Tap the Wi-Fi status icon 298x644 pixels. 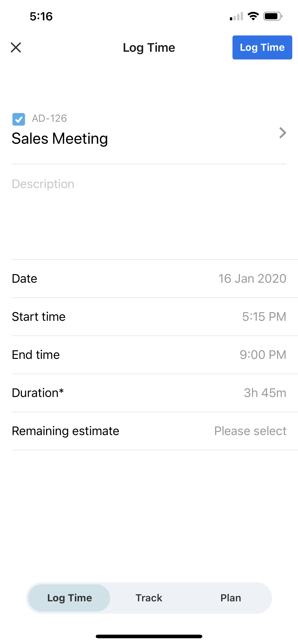[x=253, y=16]
